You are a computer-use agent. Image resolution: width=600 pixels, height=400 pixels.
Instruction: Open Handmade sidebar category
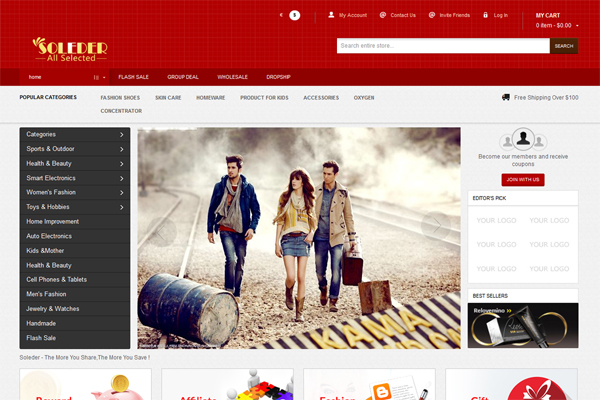coord(75,323)
